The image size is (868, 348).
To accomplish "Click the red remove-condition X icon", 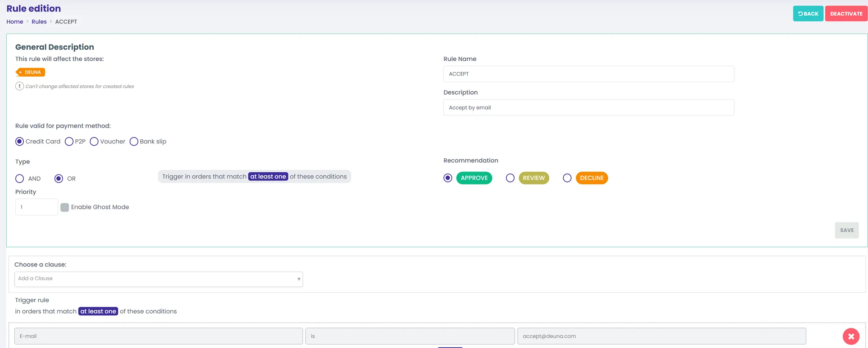I will tap(851, 336).
